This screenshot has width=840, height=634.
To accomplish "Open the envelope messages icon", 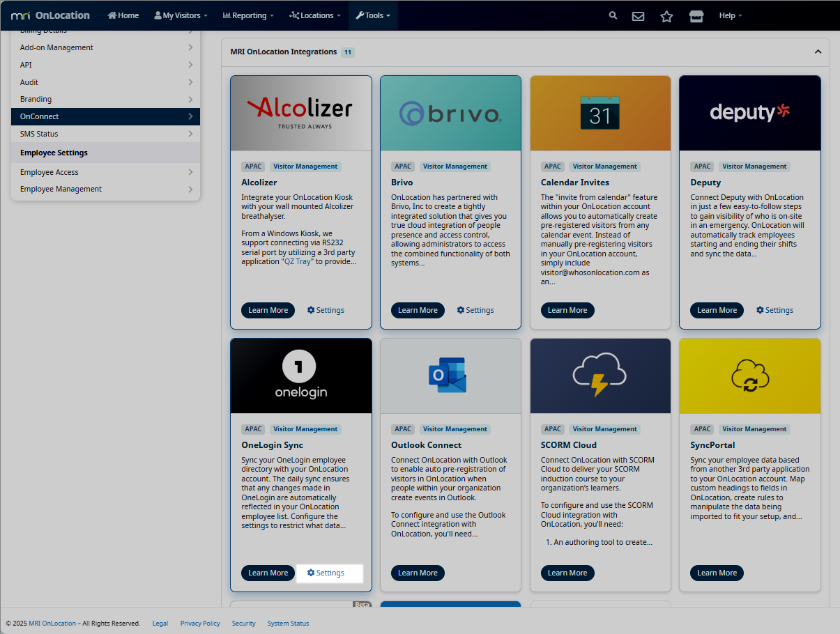I will tap(638, 16).
